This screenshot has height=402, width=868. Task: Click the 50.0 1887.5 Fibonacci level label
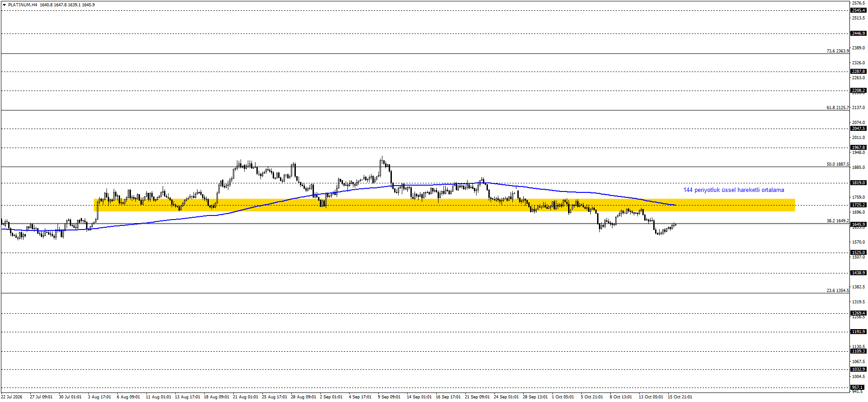(x=838, y=164)
